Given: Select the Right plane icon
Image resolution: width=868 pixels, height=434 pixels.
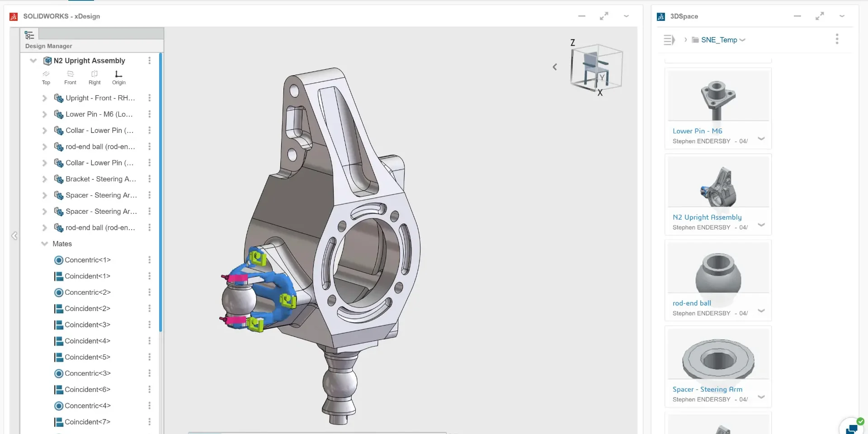Looking at the screenshot, I should 94,74.
